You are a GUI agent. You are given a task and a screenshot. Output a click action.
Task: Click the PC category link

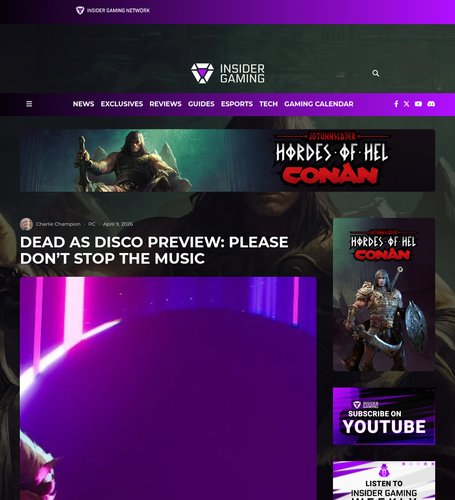(x=92, y=224)
